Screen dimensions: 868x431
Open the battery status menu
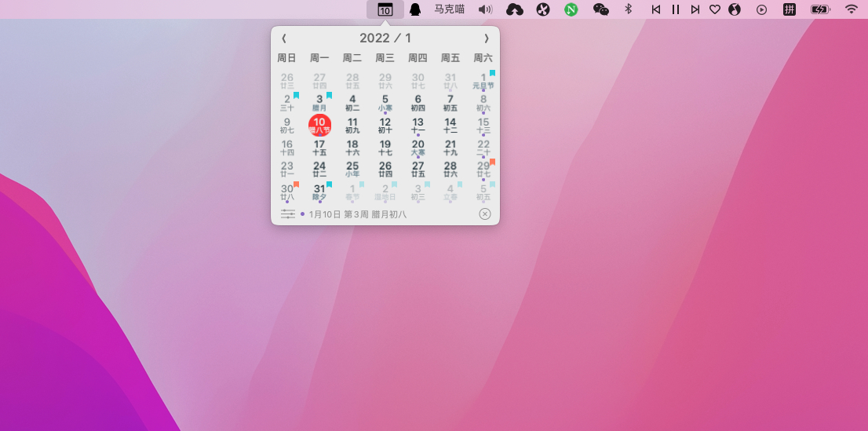tap(820, 9)
